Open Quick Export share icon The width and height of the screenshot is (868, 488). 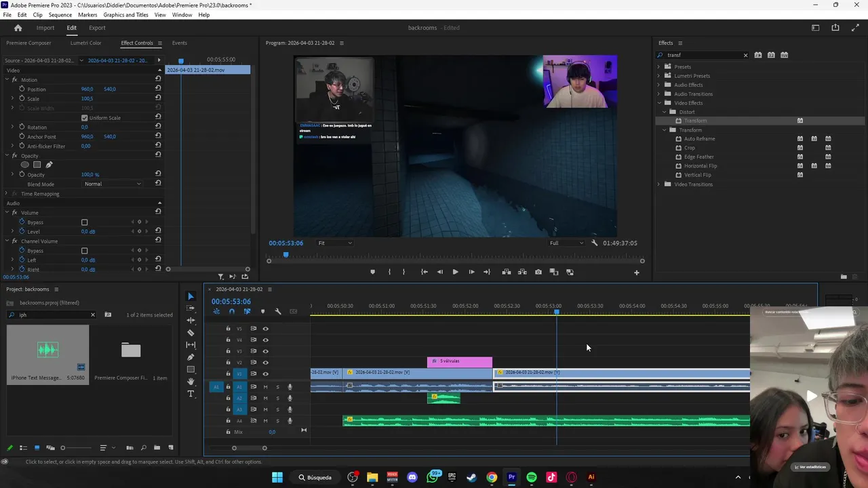(835, 28)
